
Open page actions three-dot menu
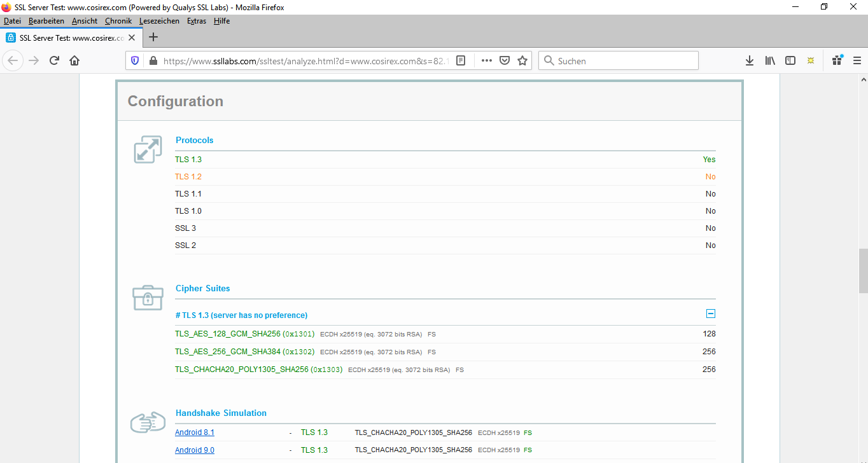[487, 60]
